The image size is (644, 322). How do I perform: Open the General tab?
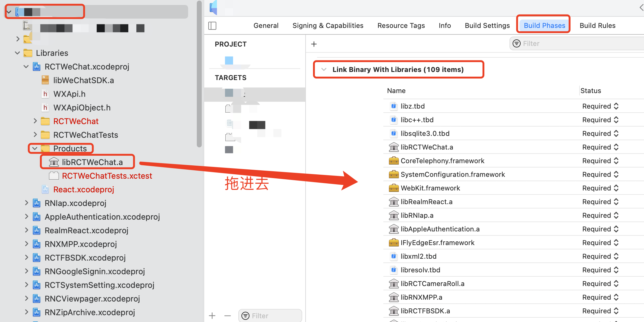click(x=266, y=25)
